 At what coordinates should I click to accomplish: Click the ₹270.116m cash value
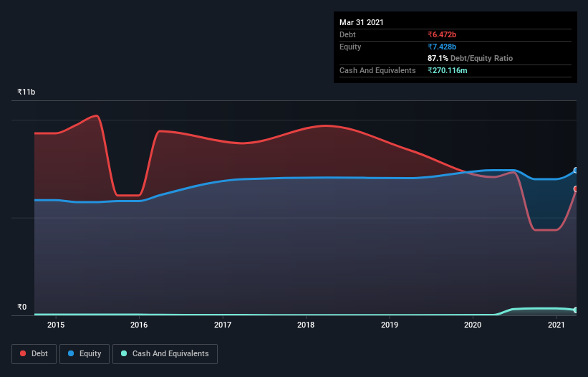pos(448,70)
